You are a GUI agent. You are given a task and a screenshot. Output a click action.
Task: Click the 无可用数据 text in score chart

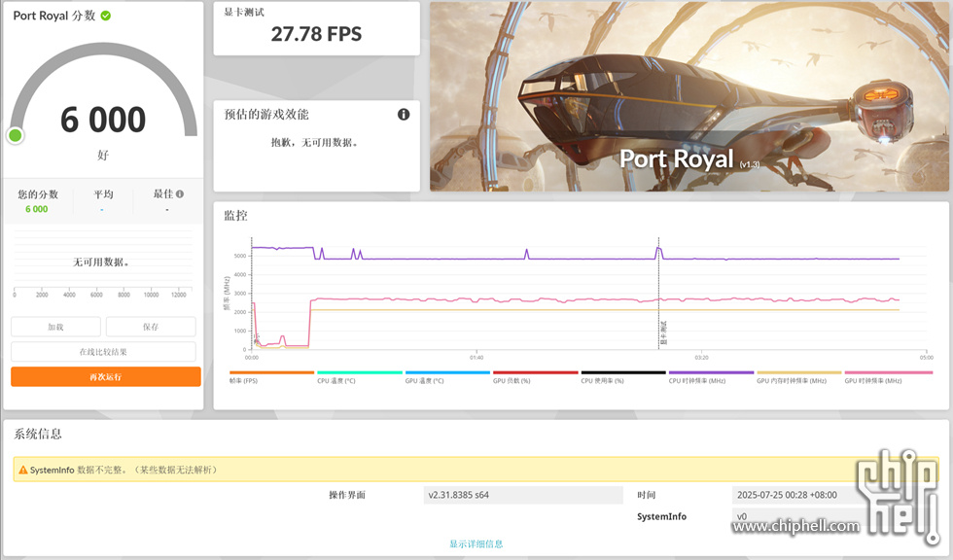tap(101, 262)
